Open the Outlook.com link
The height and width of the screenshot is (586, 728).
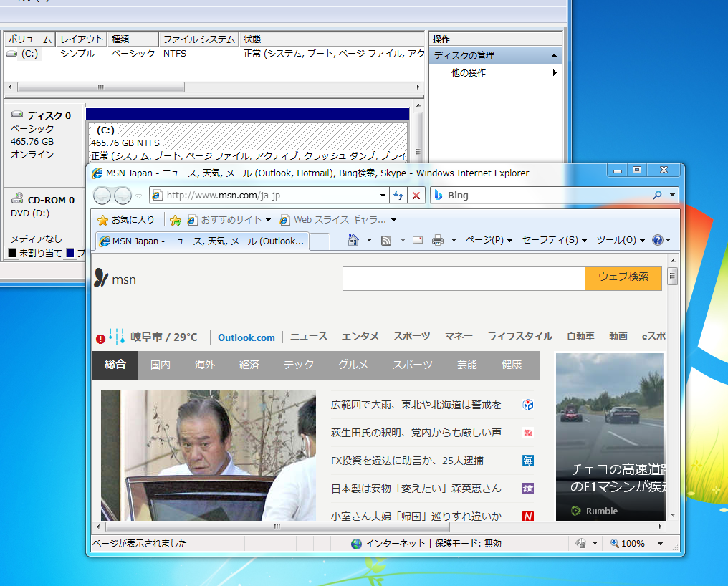pos(246,337)
